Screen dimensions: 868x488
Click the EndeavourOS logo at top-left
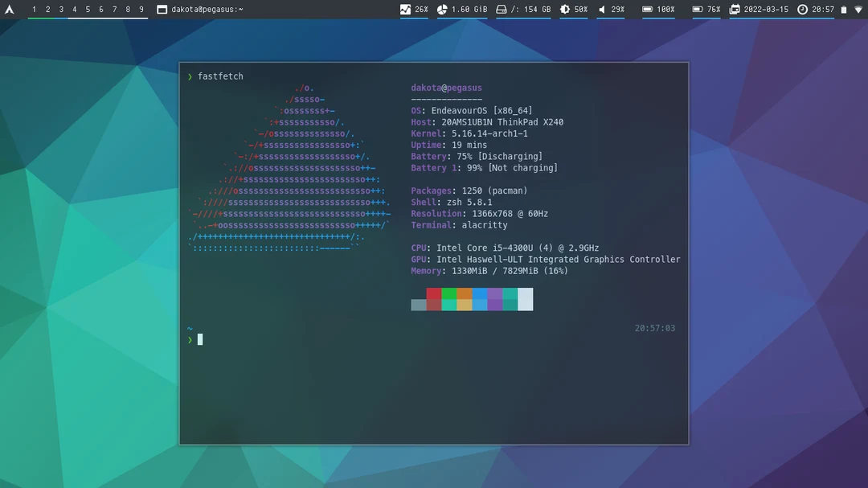pos(8,9)
